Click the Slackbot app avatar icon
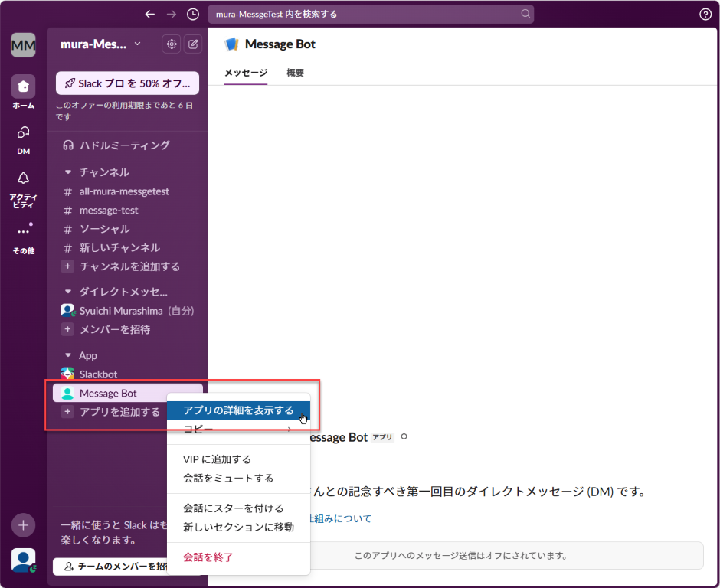The image size is (720, 588). click(x=67, y=374)
